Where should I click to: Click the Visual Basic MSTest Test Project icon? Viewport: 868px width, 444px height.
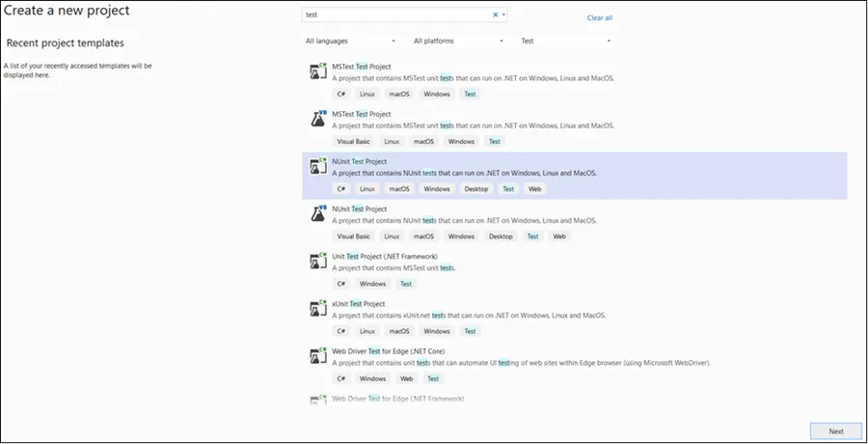316,119
